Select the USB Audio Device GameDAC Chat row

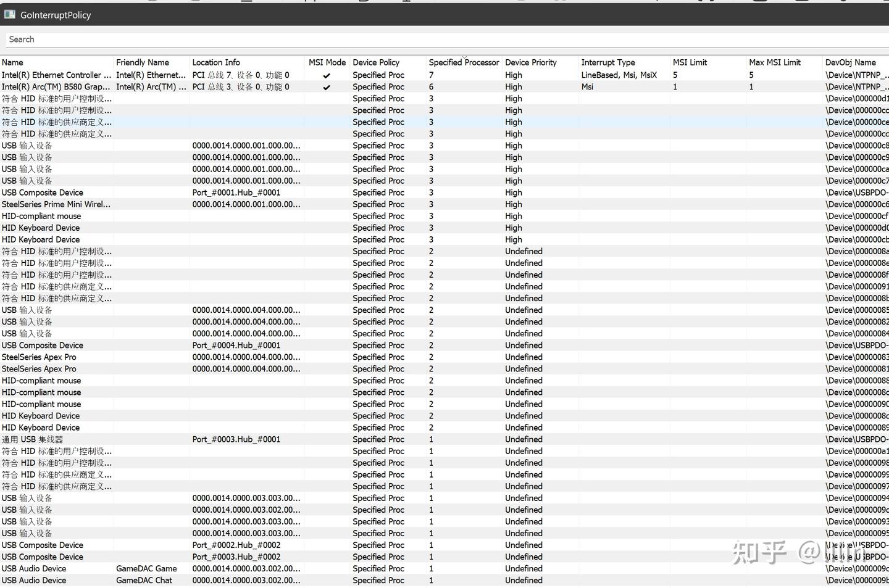(x=444, y=581)
